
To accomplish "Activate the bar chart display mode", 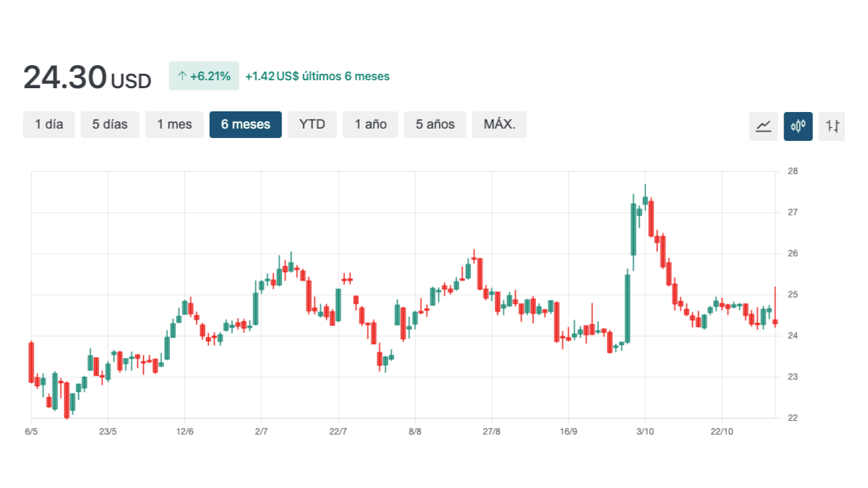I will (x=833, y=124).
